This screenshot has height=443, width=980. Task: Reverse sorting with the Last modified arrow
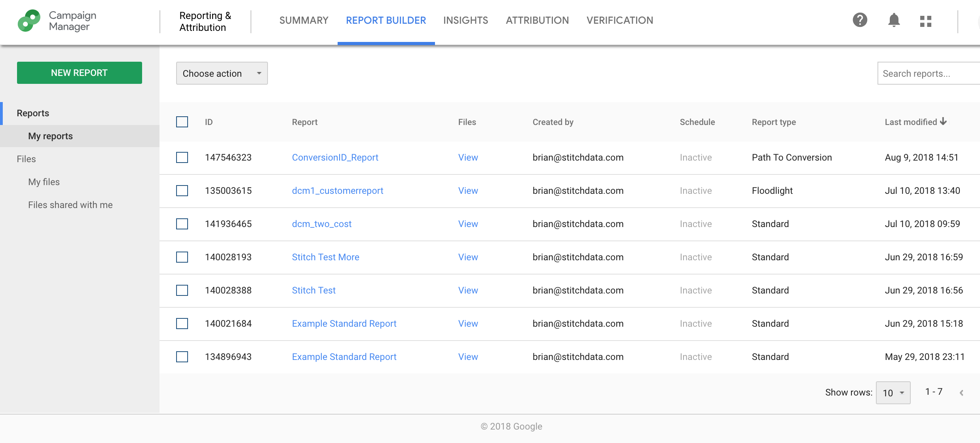pyautogui.click(x=944, y=122)
